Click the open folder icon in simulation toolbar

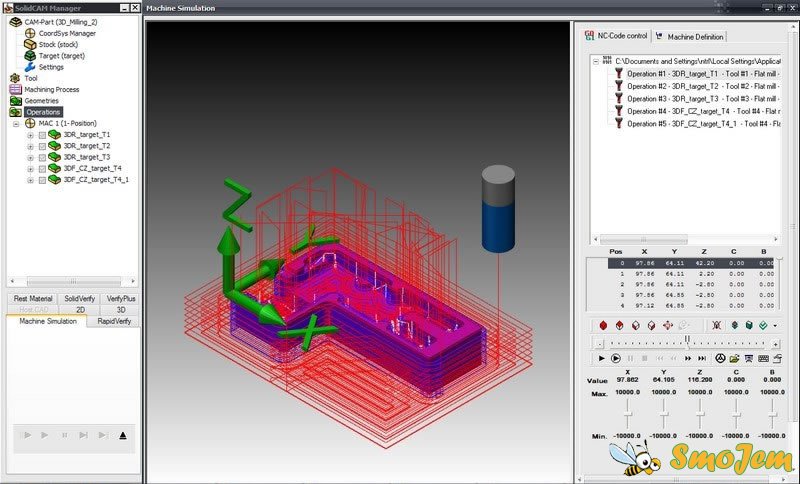(x=734, y=359)
